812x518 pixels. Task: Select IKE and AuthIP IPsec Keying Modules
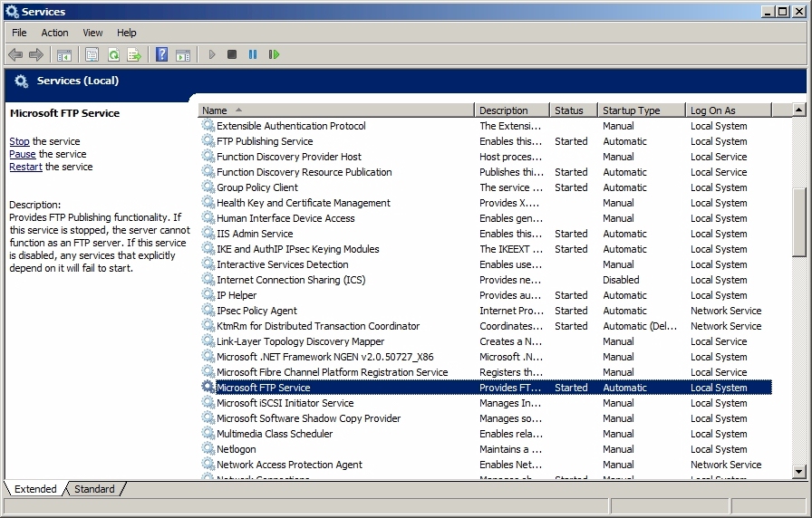tap(298, 249)
